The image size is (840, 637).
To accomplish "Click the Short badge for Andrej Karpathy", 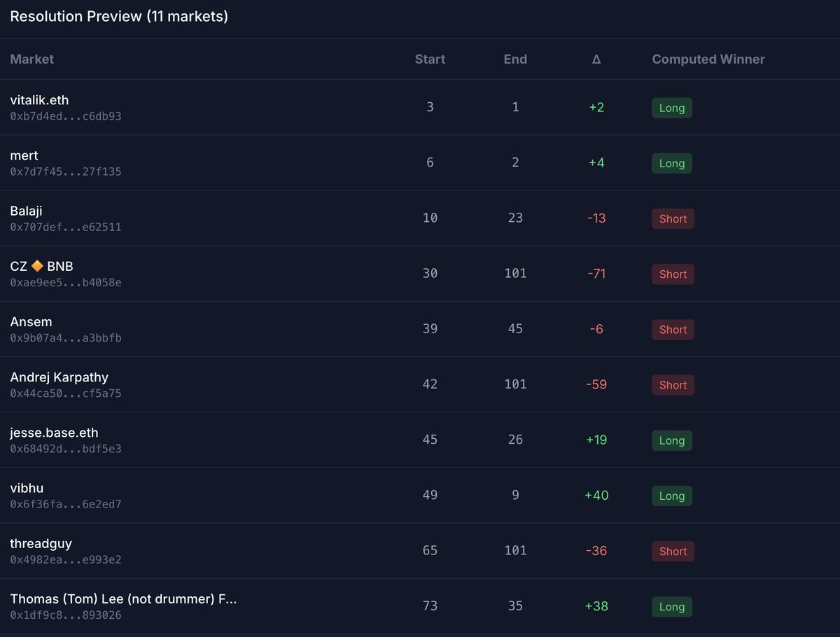I will tap(673, 385).
